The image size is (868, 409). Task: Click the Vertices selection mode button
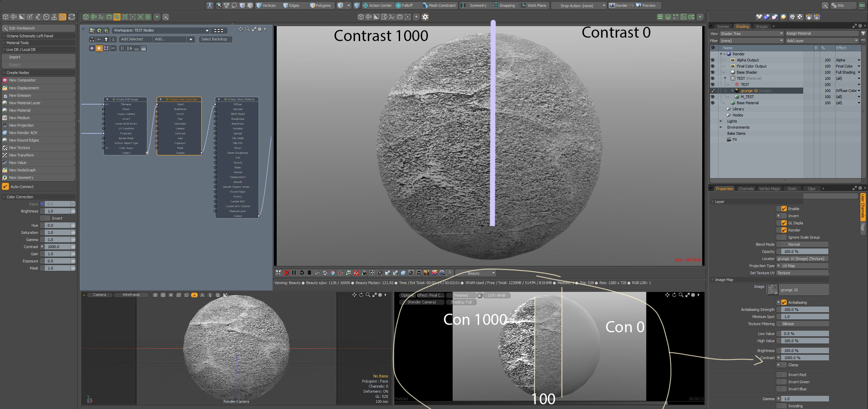(x=265, y=5)
